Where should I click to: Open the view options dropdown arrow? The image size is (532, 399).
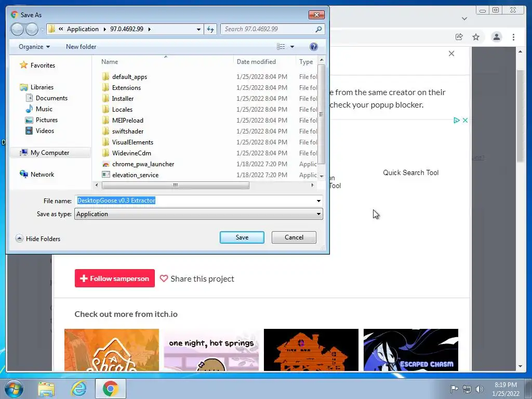coord(292,47)
